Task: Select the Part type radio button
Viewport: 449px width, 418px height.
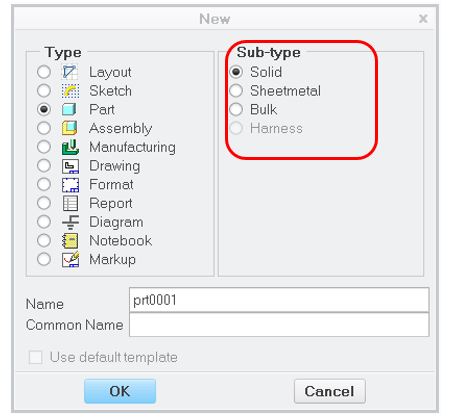Action: point(44,109)
